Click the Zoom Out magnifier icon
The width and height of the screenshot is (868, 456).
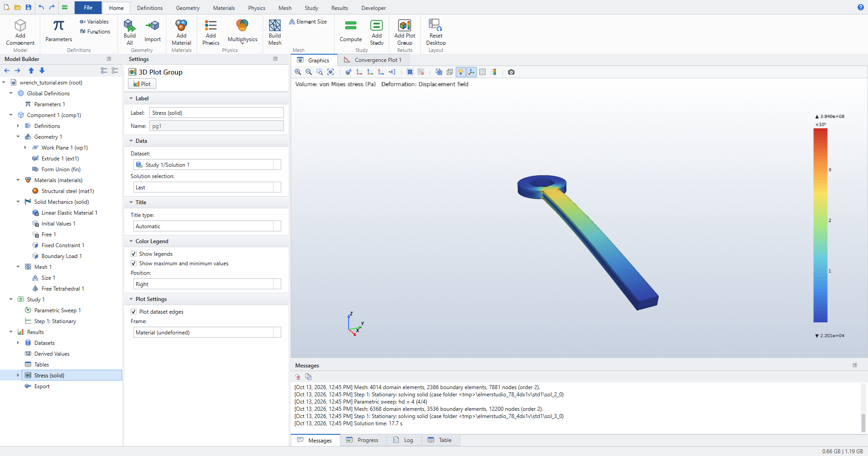(309, 72)
